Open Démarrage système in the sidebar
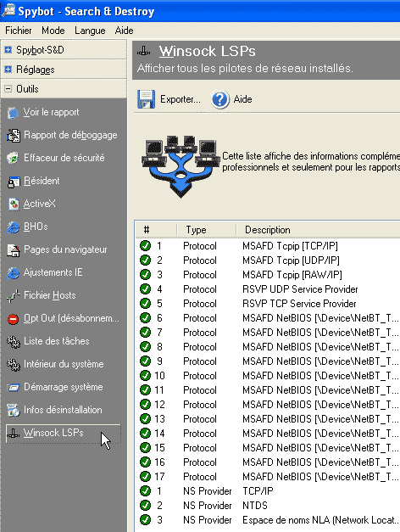The width and height of the screenshot is (400, 532). (x=54, y=387)
